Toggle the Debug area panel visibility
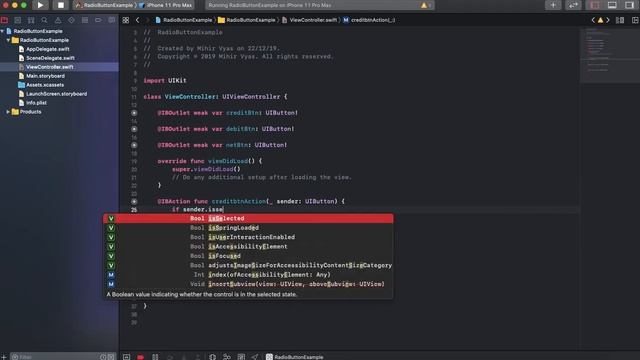Viewport: 640px width, 360px height. click(x=612, y=5)
